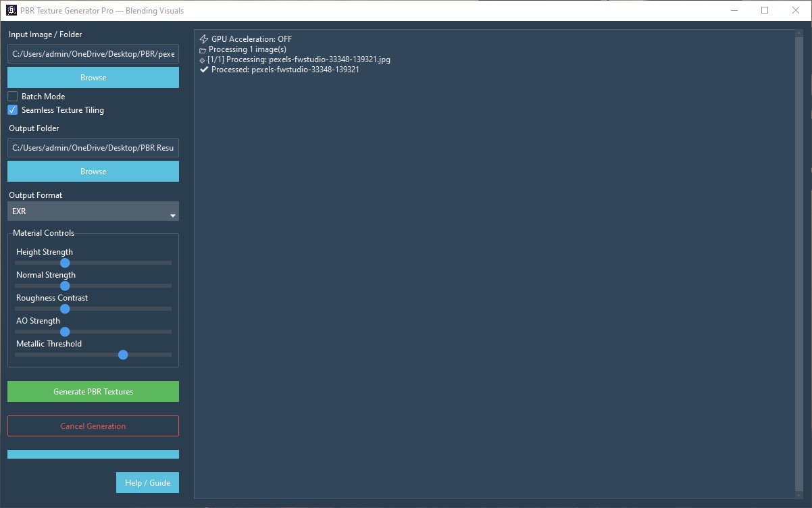Open the Output Format EXR dropdown
This screenshot has width=812, height=508.
[93, 211]
